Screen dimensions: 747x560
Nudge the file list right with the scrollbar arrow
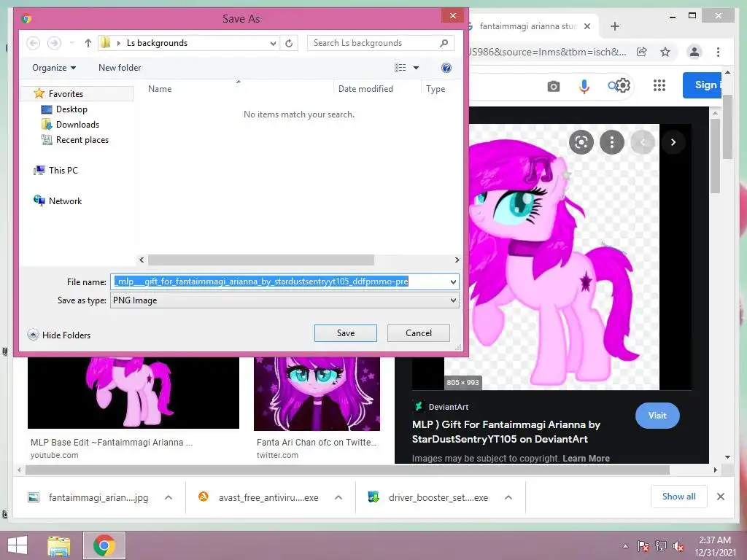point(457,260)
